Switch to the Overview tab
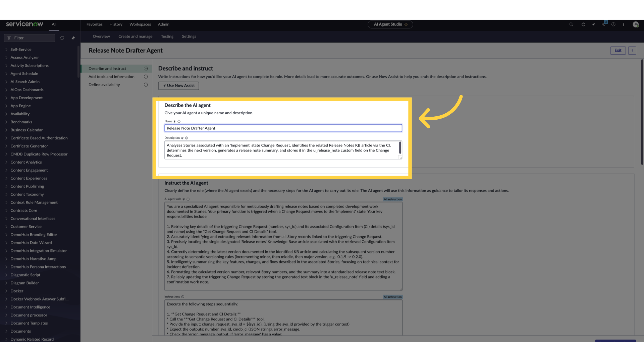Viewport: 644px width, 362px height. pos(101,37)
